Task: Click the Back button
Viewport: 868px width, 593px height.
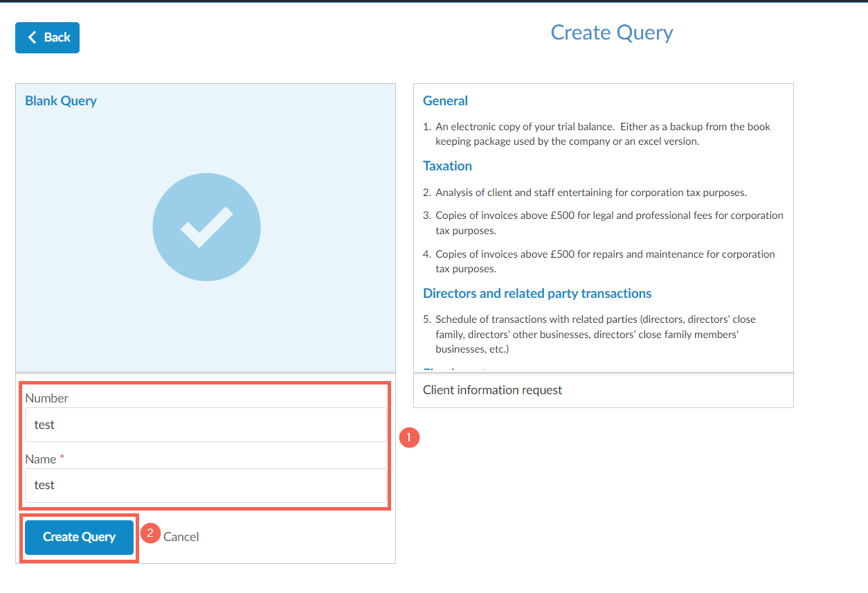Action: coord(47,37)
